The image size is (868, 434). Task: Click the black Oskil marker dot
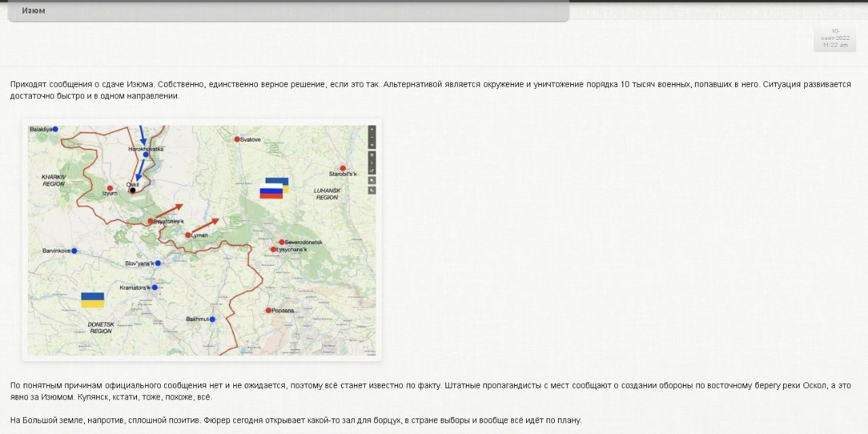132,191
